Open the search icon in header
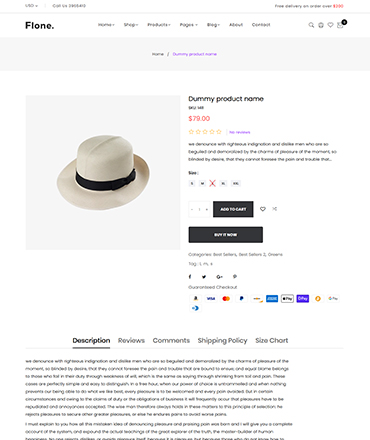The height and width of the screenshot is (440, 370). click(311, 25)
